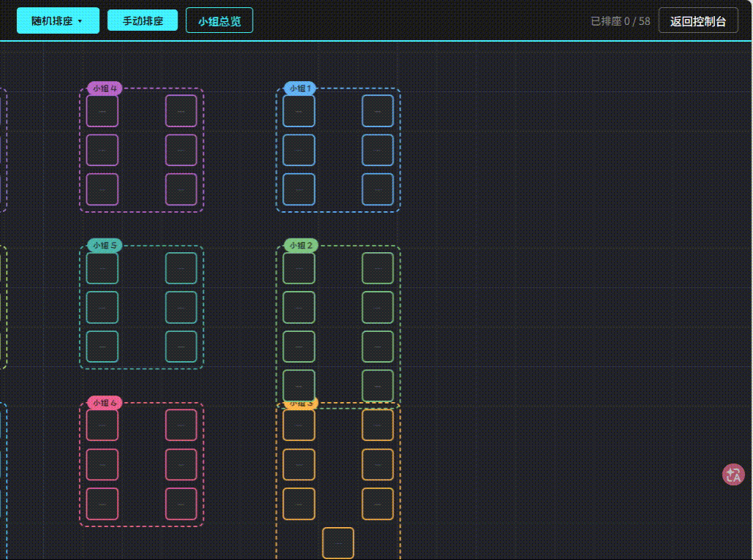Select the 小组 1 group label
753x560 pixels.
click(x=300, y=88)
